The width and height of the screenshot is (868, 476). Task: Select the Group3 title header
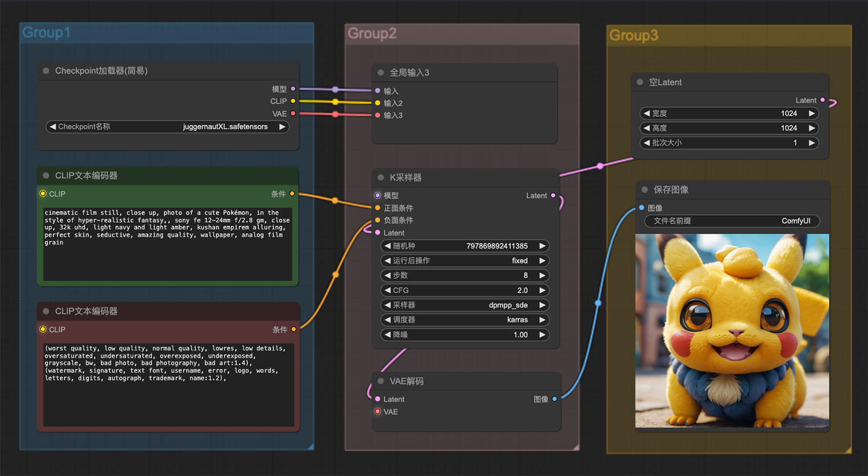[x=729, y=36]
